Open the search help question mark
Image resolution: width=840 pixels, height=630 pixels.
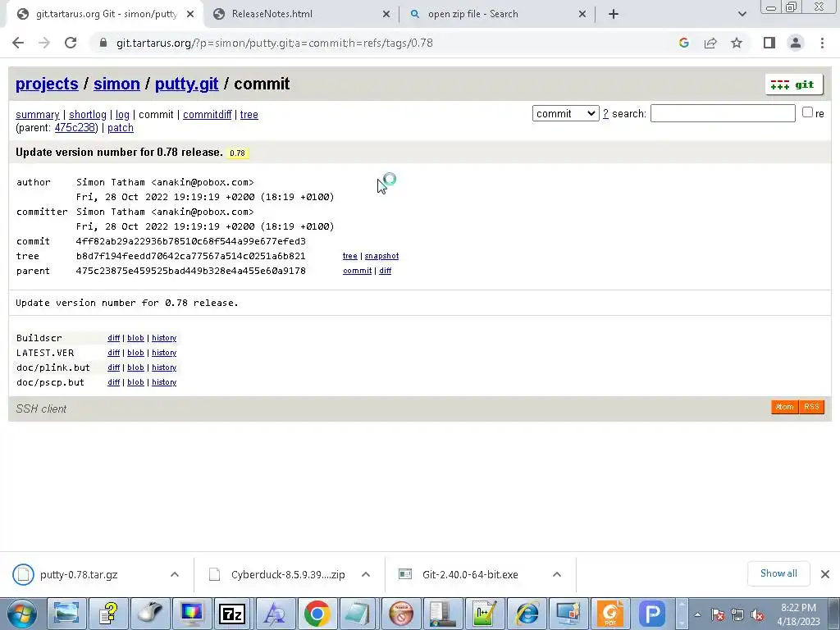605,113
